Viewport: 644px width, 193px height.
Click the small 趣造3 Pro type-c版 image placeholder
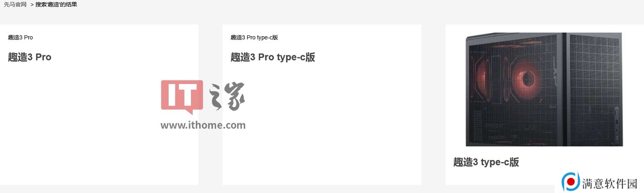coord(254,38)
